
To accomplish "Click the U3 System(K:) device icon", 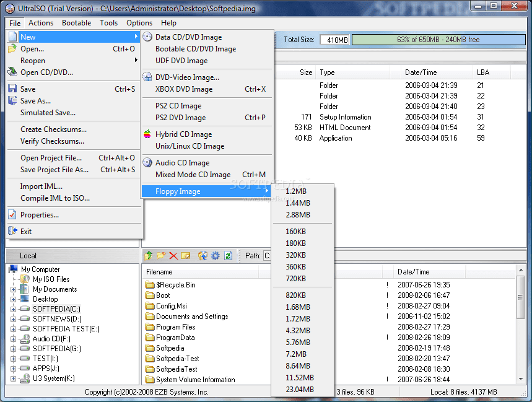I will [24, 378].
